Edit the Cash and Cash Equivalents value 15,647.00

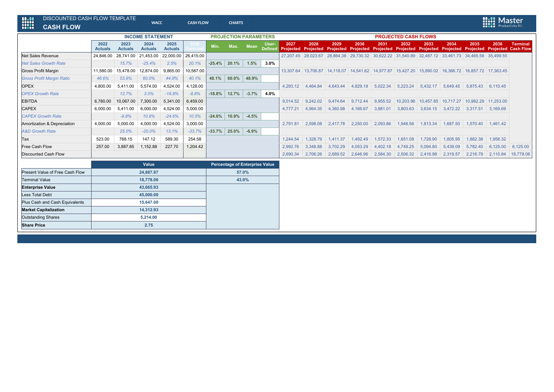click(x=149, y=203)
